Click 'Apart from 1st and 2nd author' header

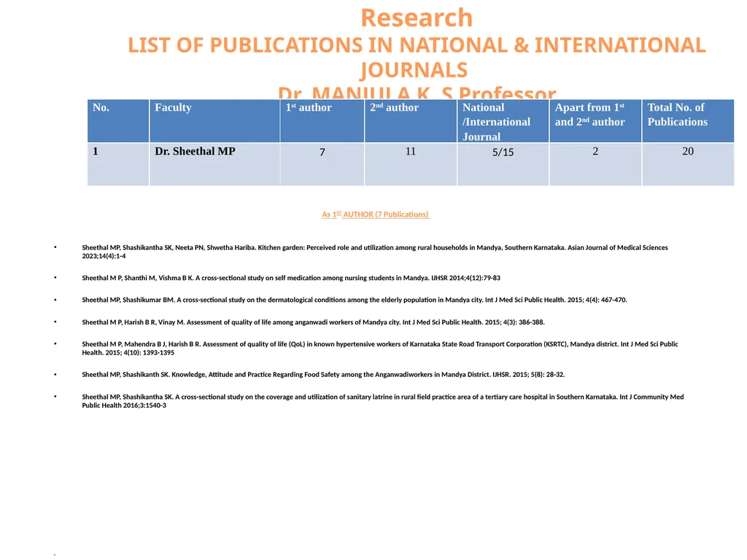click(x=595, y=121)
